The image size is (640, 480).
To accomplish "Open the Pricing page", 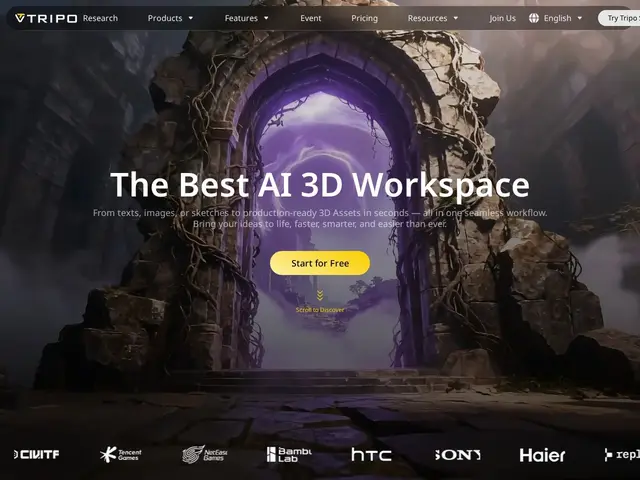I will [x=364, y=18].
